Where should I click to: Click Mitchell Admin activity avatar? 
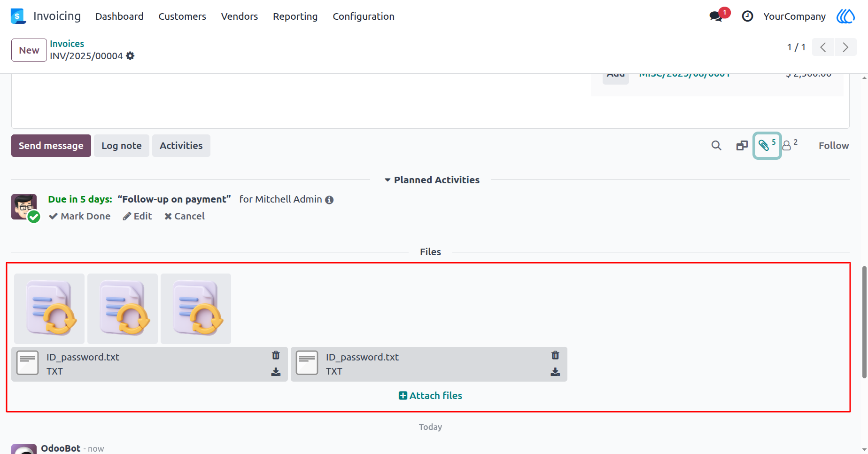pos(24,207)
